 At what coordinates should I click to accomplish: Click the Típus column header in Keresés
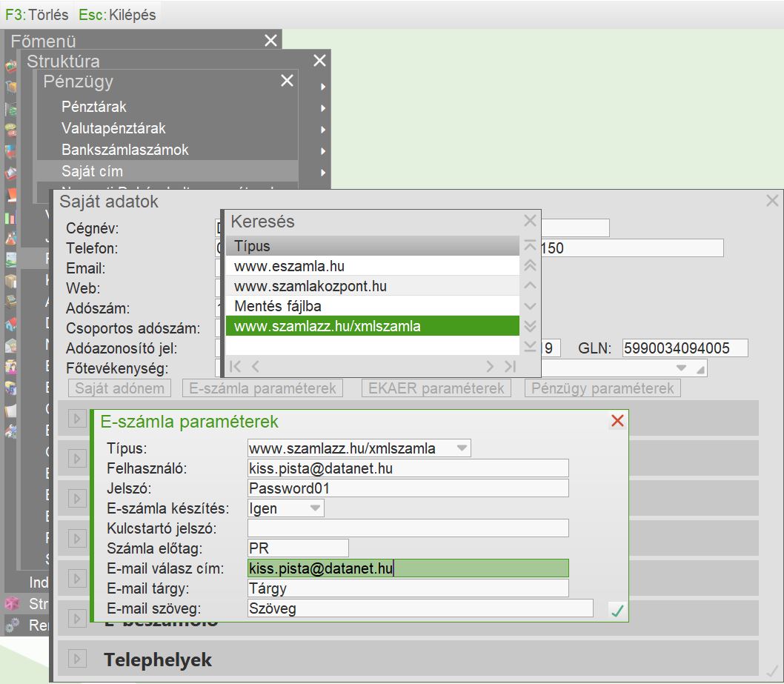(373, 245)
